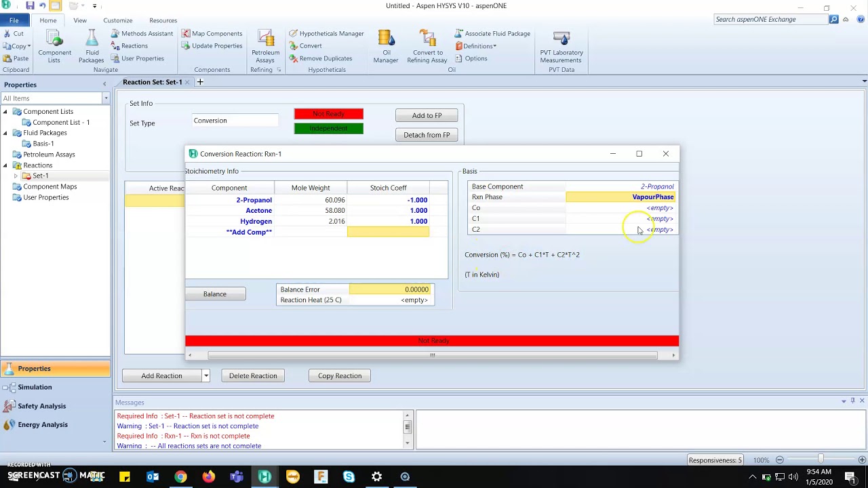Click the Cut clipboard button
The image size is (868, 488).
[14, 33]
